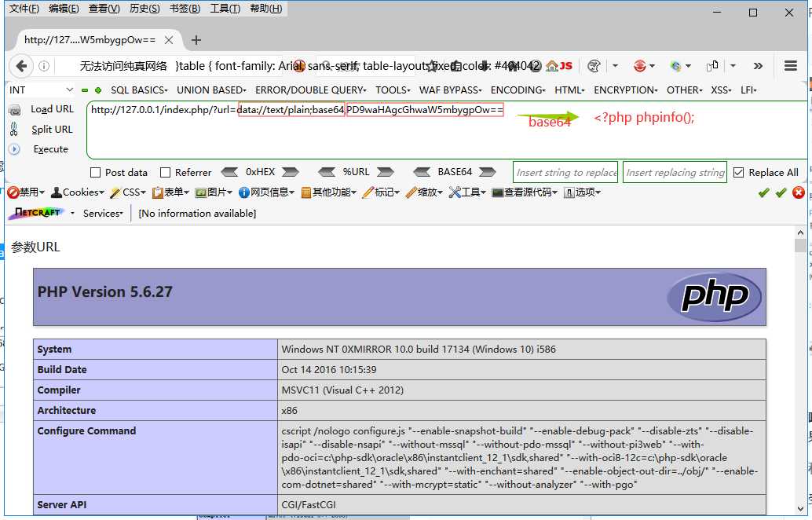Open the HackBar TOOLS dropdown

click(x=393, y=90)
